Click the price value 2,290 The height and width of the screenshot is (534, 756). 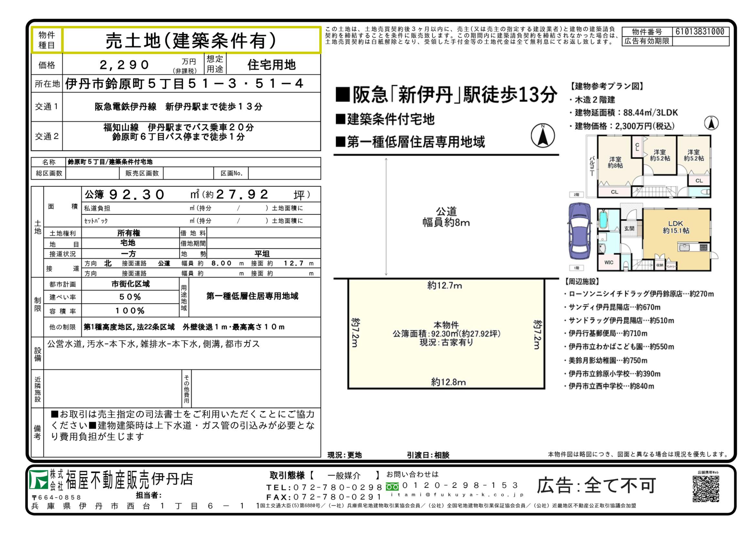(x=125, y=65)
